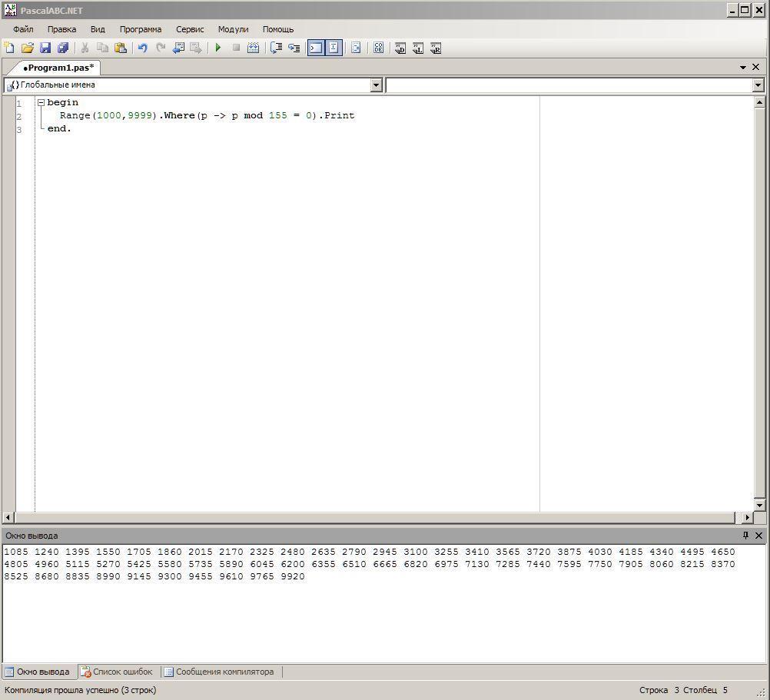Step over using the debug step icon

point(276,48)
